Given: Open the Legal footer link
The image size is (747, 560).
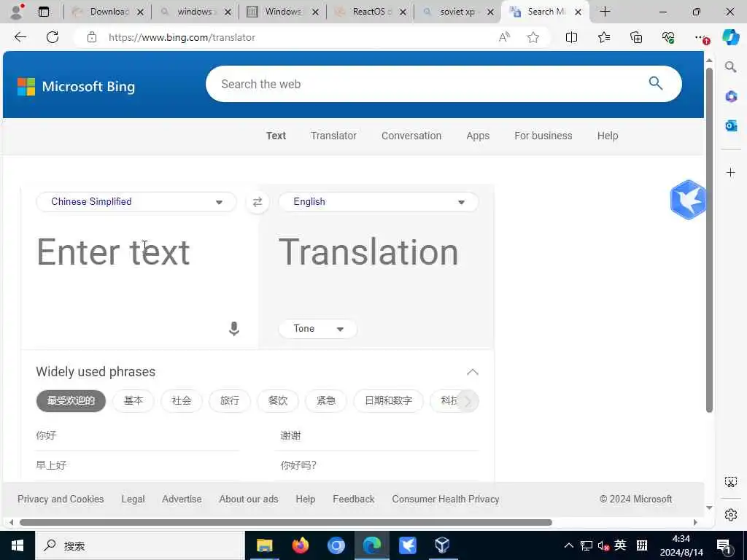Looking at the screenshot, I should click(133, 499).
